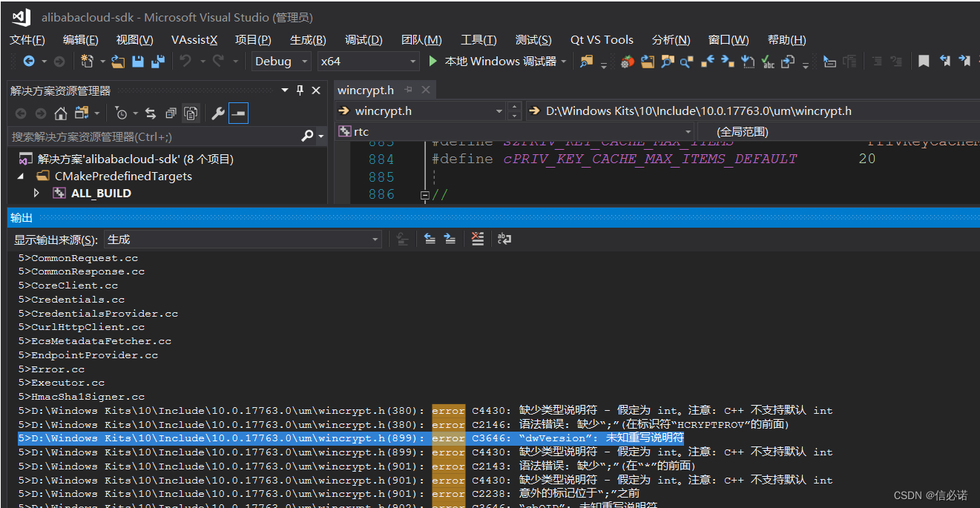Click the Previous Bookmark icon
The image size is (980, 508).
[x=944, y=62]
